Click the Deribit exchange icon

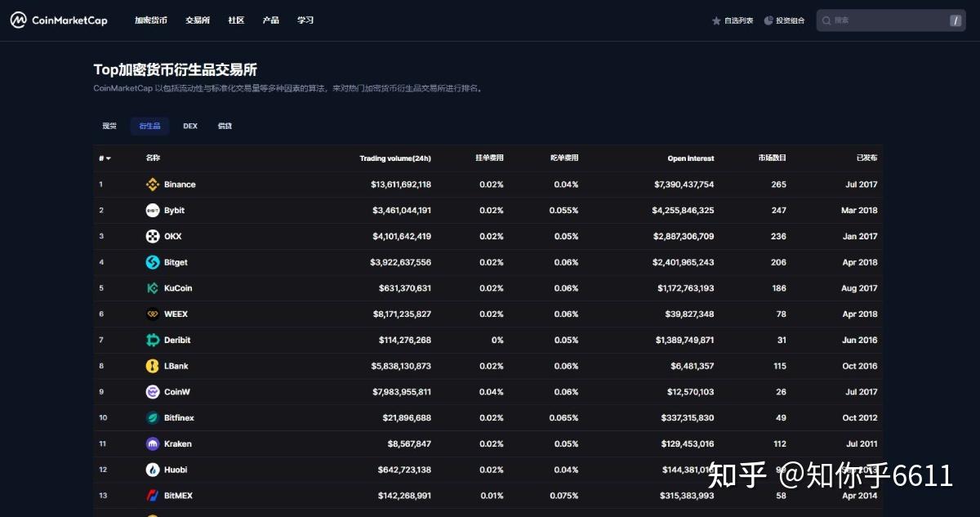tap(152, 340)
